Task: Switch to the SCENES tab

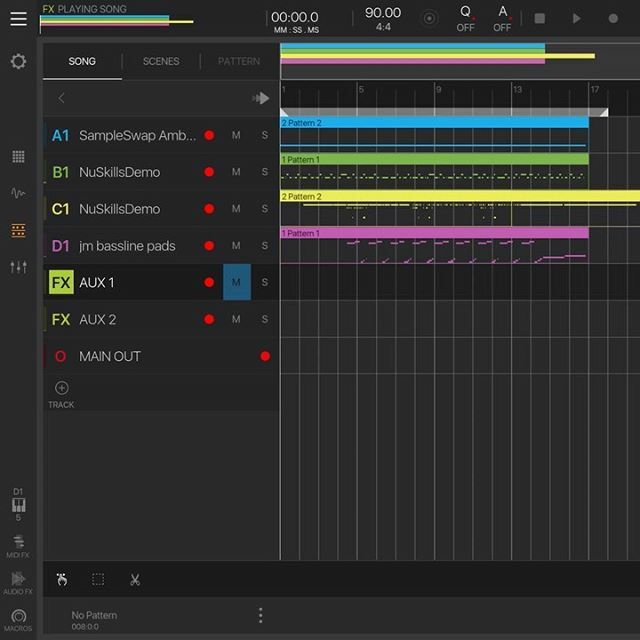Action: (x=161, y=61)
